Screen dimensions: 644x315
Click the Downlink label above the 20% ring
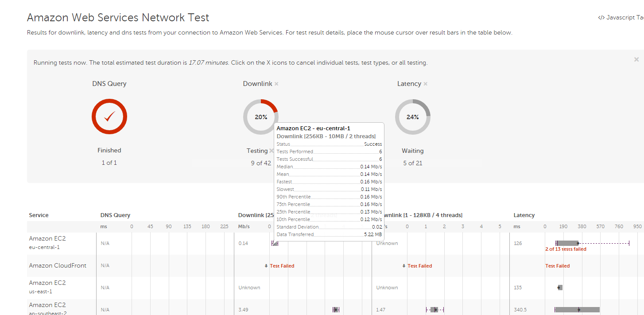click(258, 84)
